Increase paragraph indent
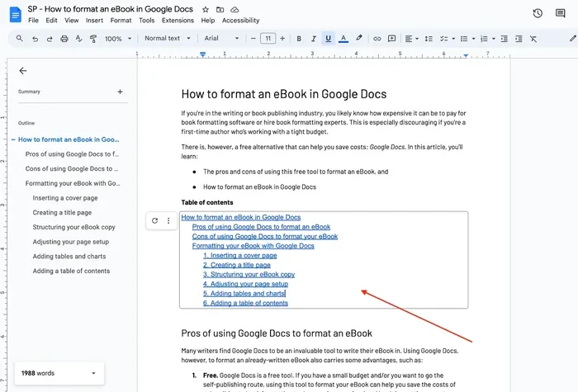This screenshot has height=392, width=578. (x=519, y=39)
